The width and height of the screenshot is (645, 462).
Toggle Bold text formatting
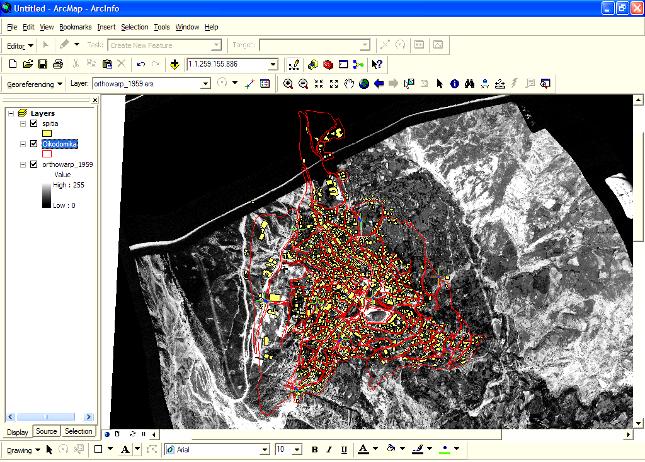click(315, 449)
